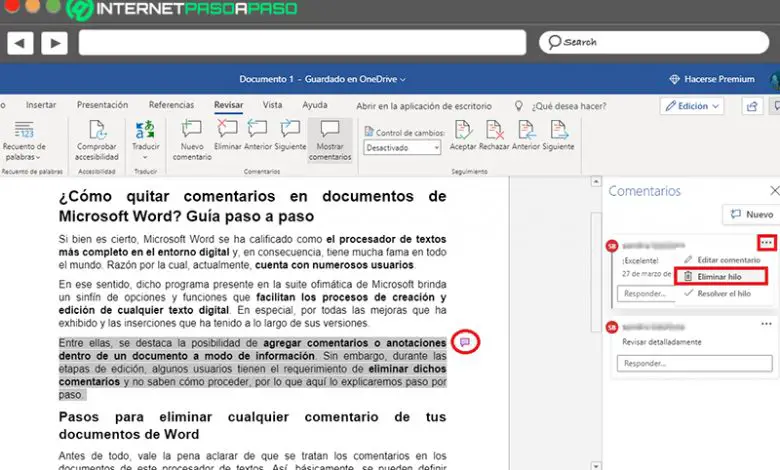Switch to the Vista tab
Image resolution: width=780 pixels, height=470 pixels.
click(272, 105)
